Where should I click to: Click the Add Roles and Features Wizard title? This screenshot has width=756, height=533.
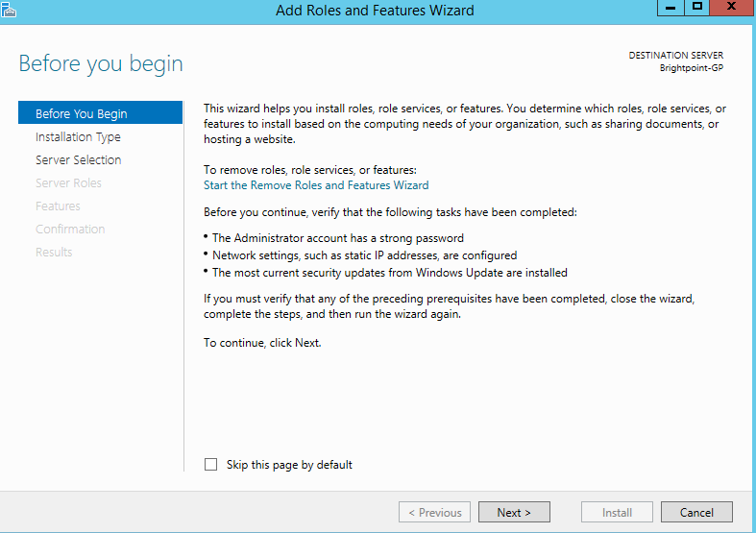coord(375,11)
